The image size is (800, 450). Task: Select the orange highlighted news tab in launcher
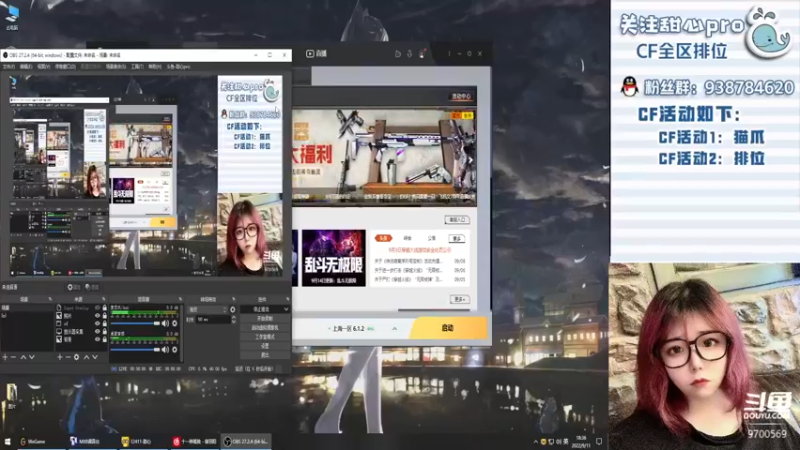pos(383,238)
